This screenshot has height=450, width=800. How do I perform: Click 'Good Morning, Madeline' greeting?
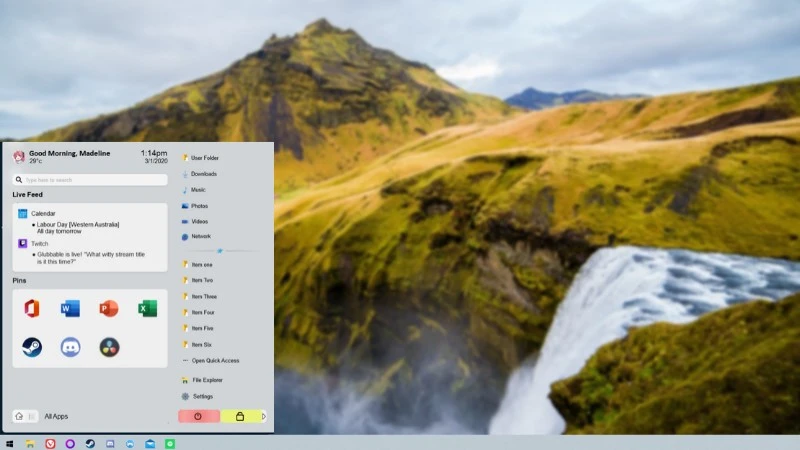click(x=69, y=153)
